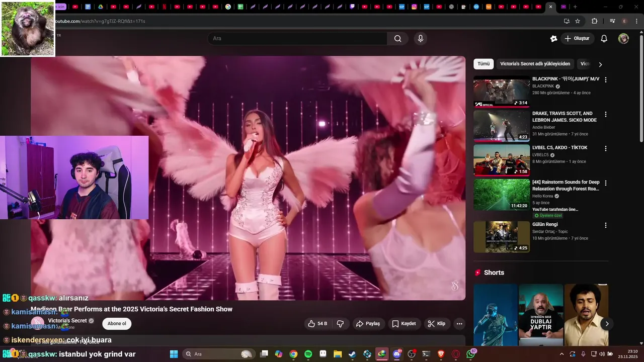This screenshot has height=362, width=644.
Task: Open Rainstorm Sounds video thumbnail
Action: [x=502, y=194]
